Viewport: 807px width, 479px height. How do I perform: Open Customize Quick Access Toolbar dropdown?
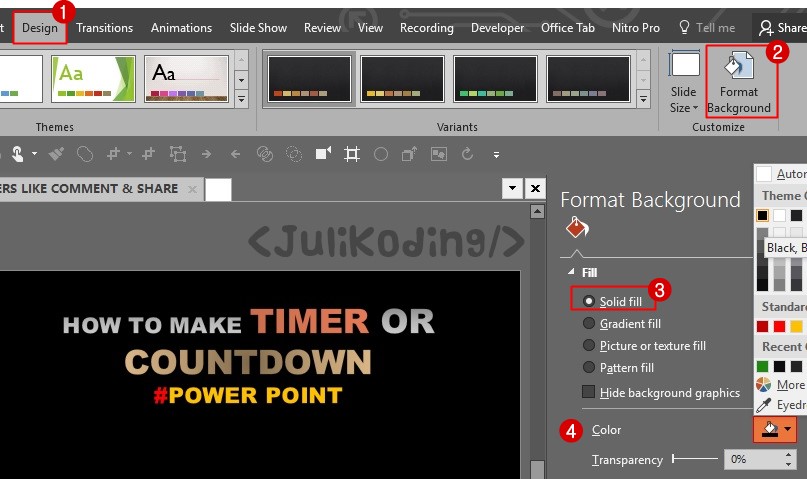[x=496, y=154]
